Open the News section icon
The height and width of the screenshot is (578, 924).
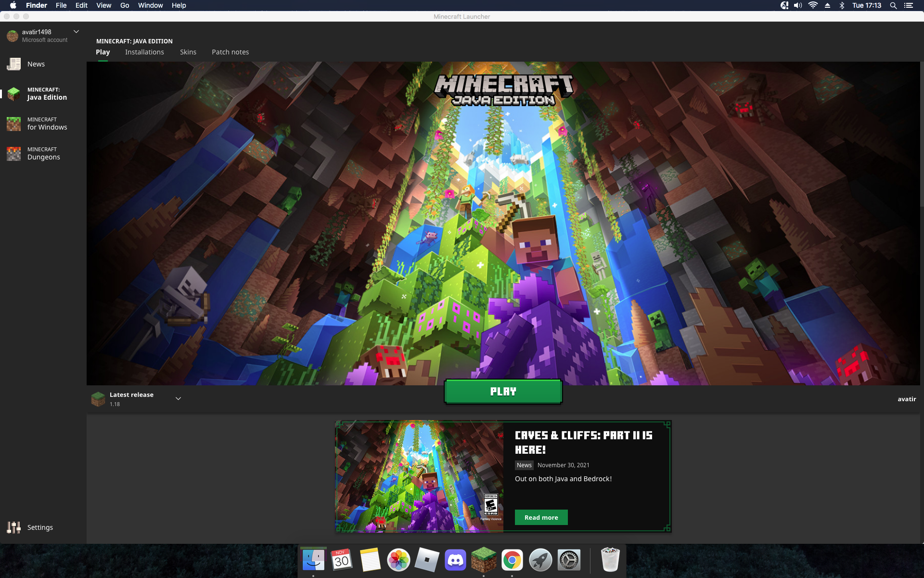[x=14, y=64]
